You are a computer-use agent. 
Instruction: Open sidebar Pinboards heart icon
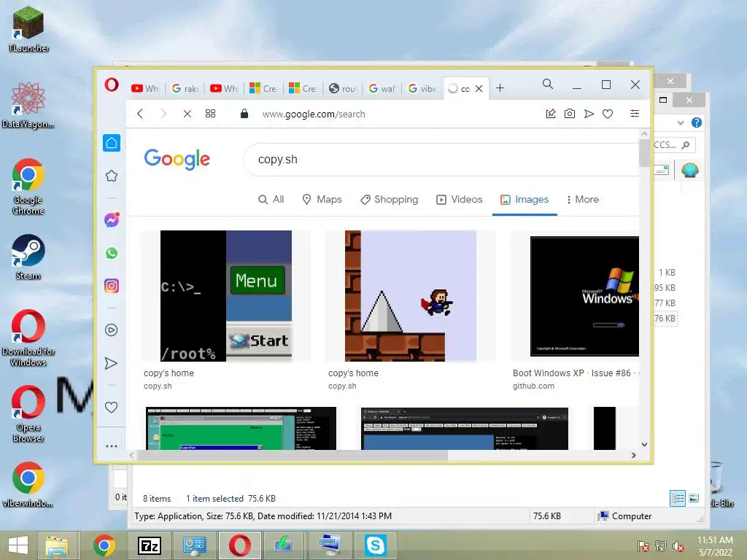[x=111, y=407]
